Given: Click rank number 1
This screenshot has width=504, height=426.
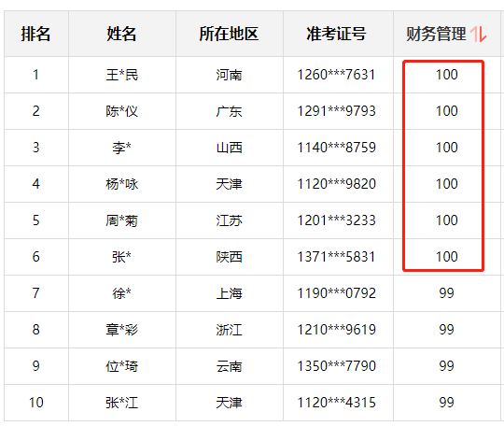Looking at the screenshot, I should [x=35, y=75].
